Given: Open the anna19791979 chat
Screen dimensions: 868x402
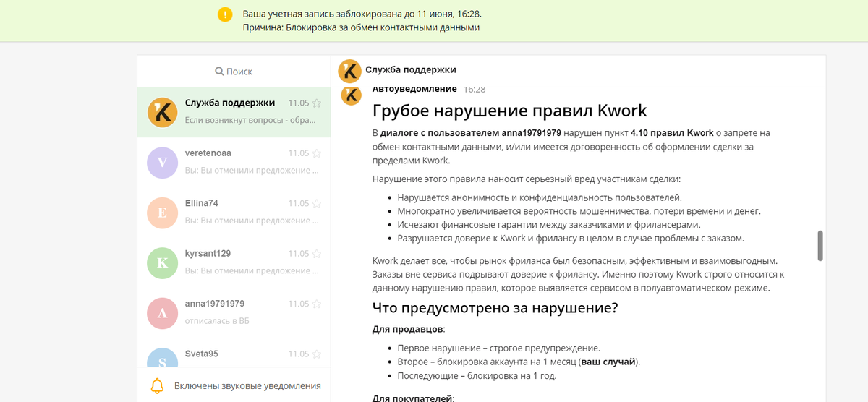Looking at the screenshot, I should pos(234,313).
